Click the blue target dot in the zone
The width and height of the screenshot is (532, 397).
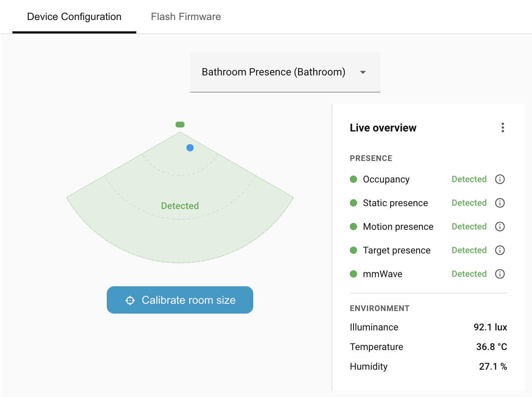pos(190,148)
